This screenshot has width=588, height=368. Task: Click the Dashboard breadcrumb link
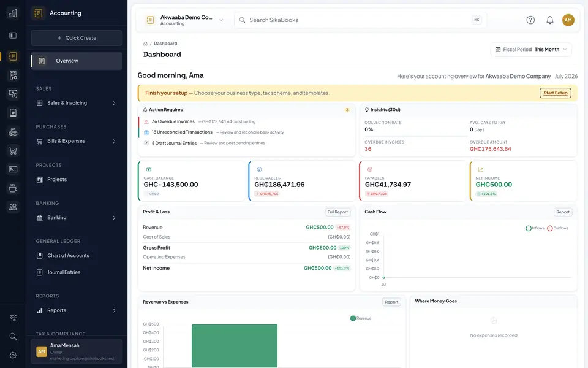point(165,44)
